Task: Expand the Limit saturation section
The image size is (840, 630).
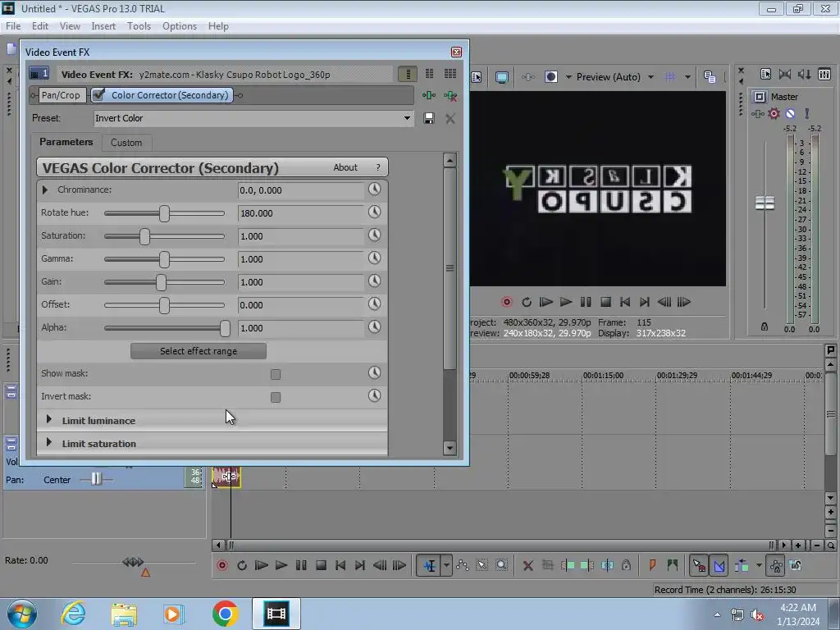Action: point(48,442)
